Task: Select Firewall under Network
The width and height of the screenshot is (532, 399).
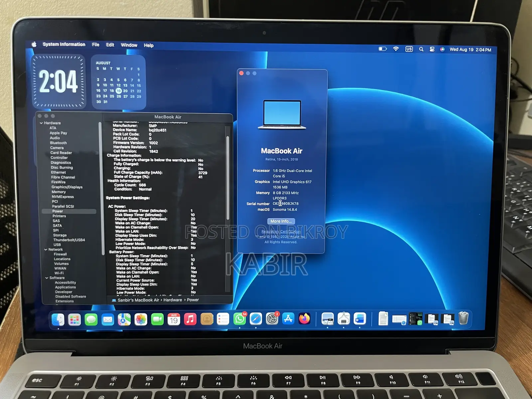Action: (x=60, y=254)
